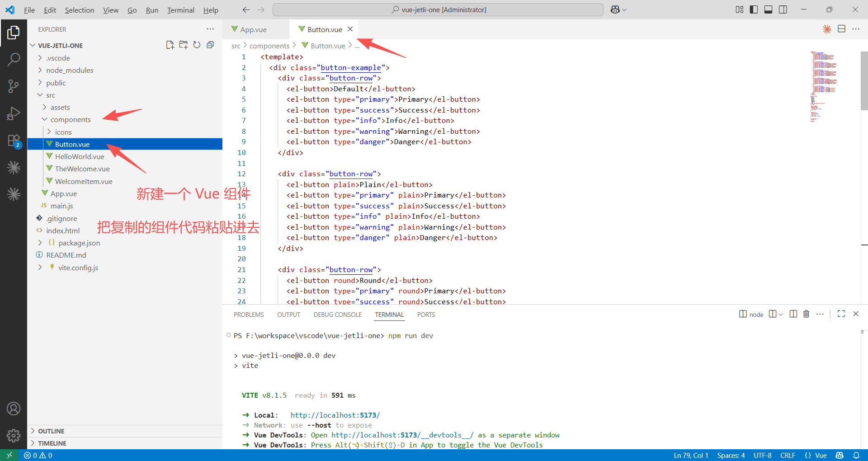Toggle secondary side bar visibility
Viewport: 868px width, 461px height.
tap(783, 9)
